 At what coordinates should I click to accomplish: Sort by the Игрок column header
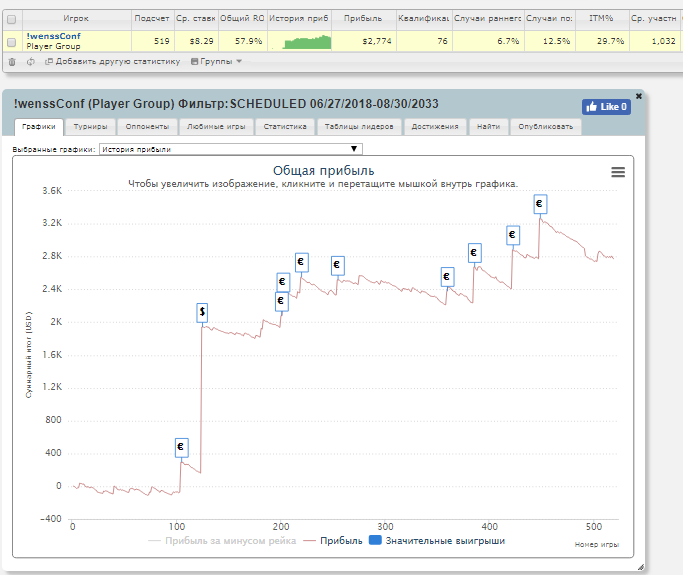pos(76,19)
